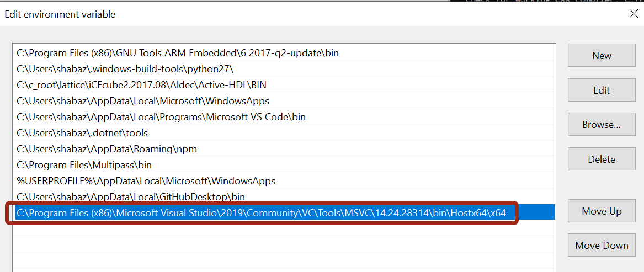Close the Edit environment variable dialog
The image size is (644, 272).
(634, 14)
